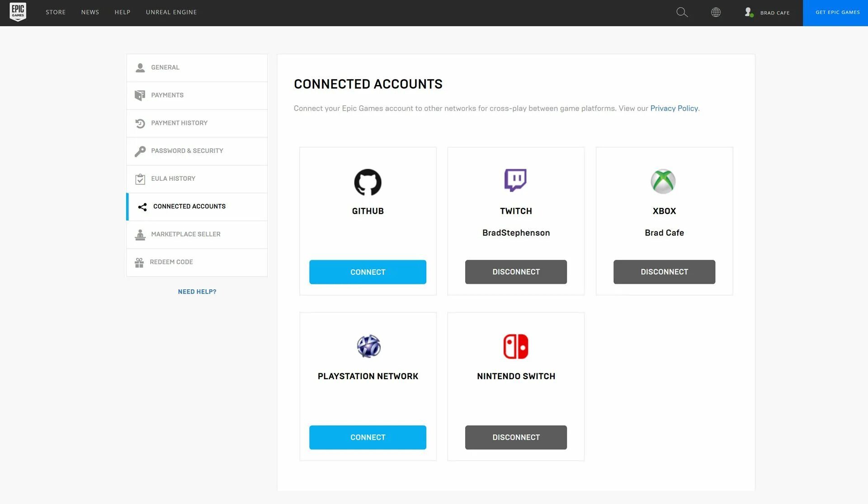Viewport: 868px width, 504px height.
Task: Click the PlayStation Network logo icon
Action: (x=368, y=346)
